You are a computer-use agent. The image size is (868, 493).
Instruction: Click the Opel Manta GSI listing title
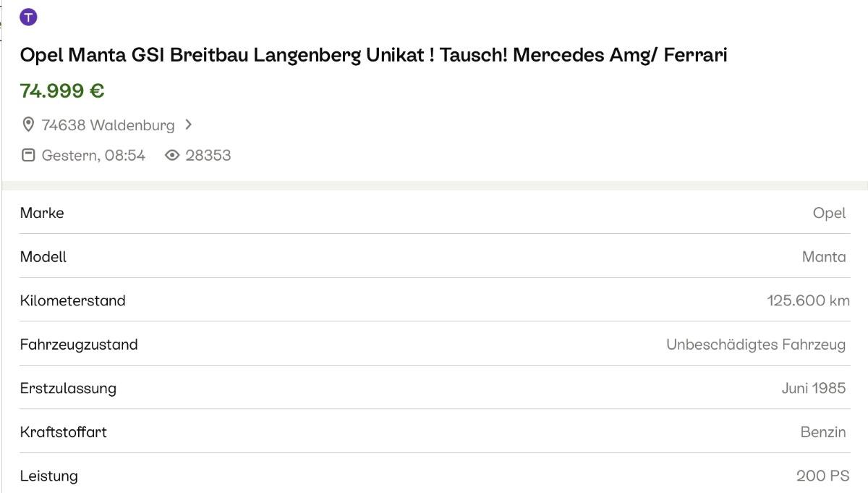click(x=373, y=55)
